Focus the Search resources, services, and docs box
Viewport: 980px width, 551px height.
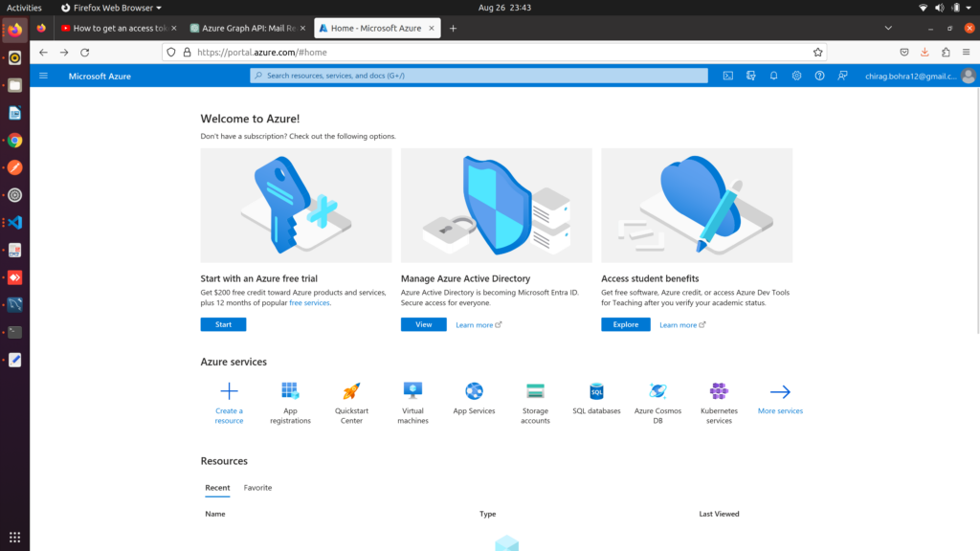pos(479,76)
